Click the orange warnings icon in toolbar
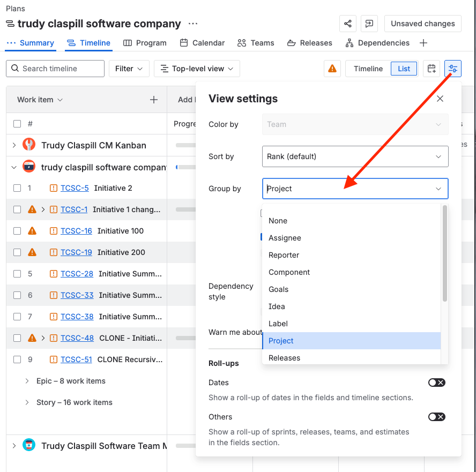The height and width of the screenshot is (472, 476). pyautogui.click(x=332, y=69)
